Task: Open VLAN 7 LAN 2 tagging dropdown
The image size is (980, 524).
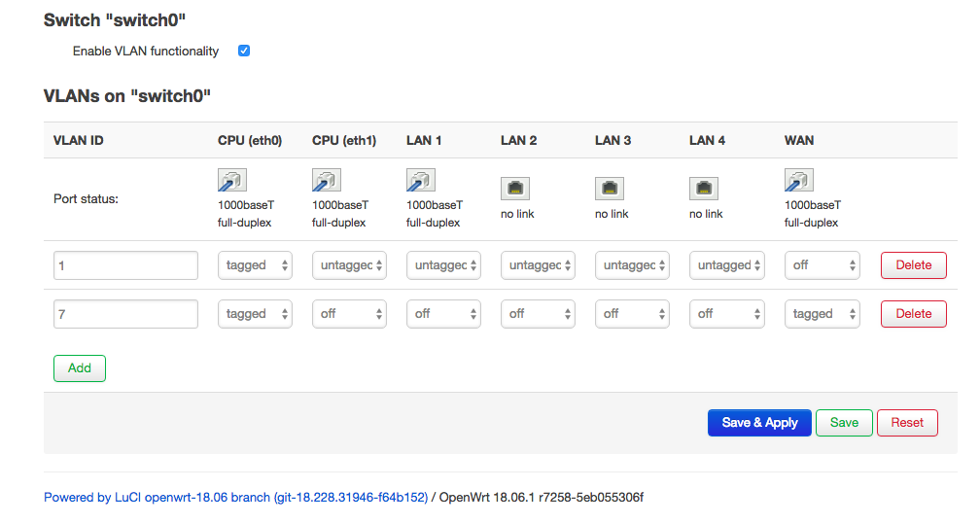Action: tap(539, 314)
